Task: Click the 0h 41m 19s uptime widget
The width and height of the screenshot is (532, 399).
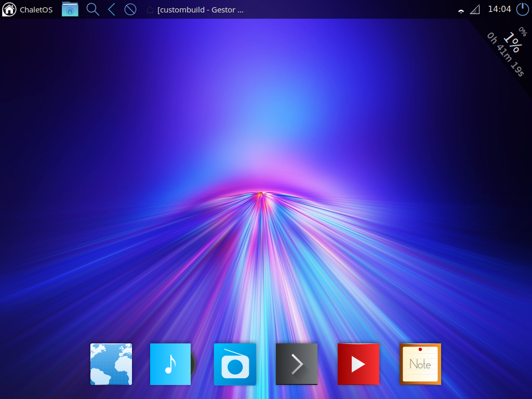Action: (505, 54)
